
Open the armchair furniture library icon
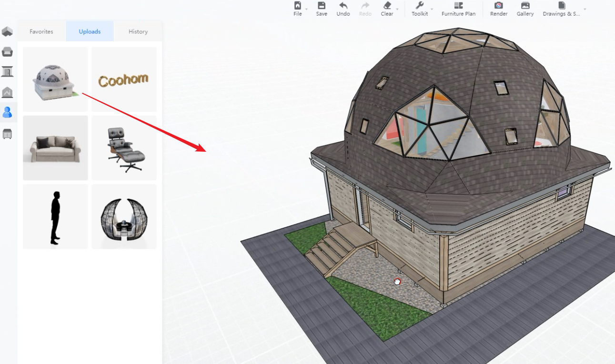[x=7, y=52]
